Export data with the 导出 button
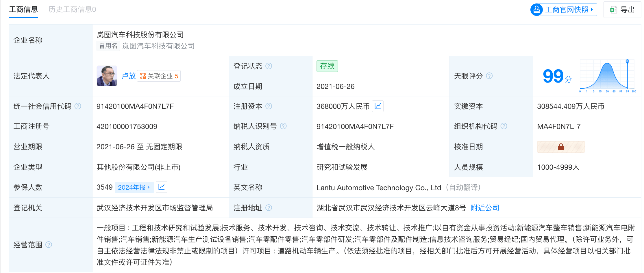Screen dimensions: 644x273 click(622, 10)
